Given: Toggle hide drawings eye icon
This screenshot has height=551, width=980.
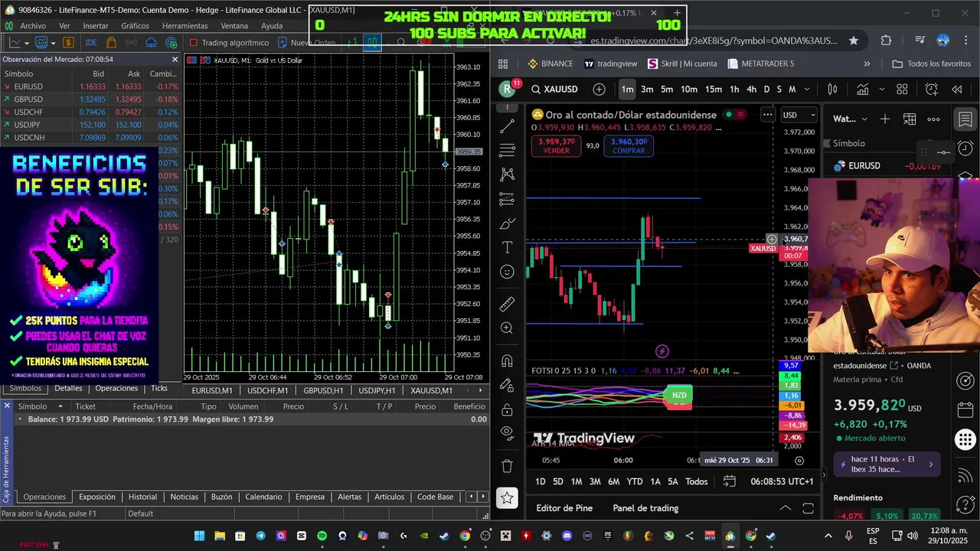Looking at the screenshot, I should (x=507, y=432).
